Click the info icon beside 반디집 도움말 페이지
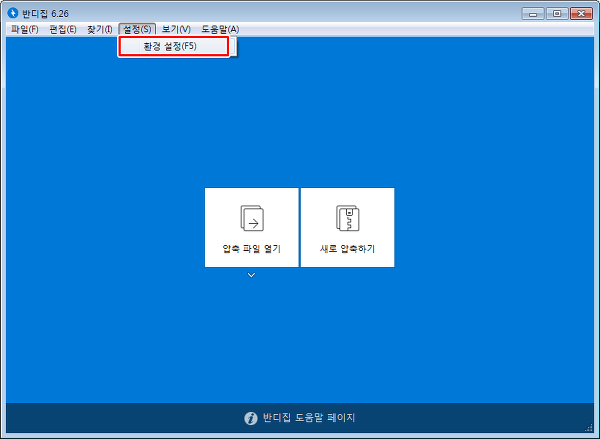 pyautogui.click(x=251, y=418)
